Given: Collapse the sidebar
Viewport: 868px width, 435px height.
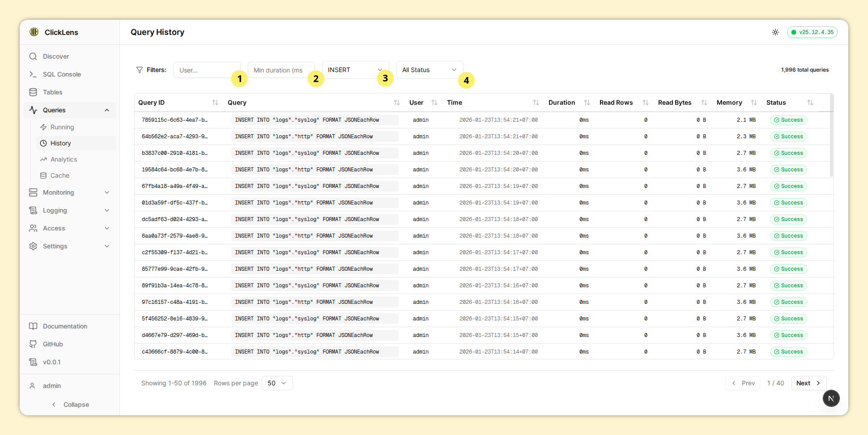Looking at the screenshot, I should coord(71,405).
